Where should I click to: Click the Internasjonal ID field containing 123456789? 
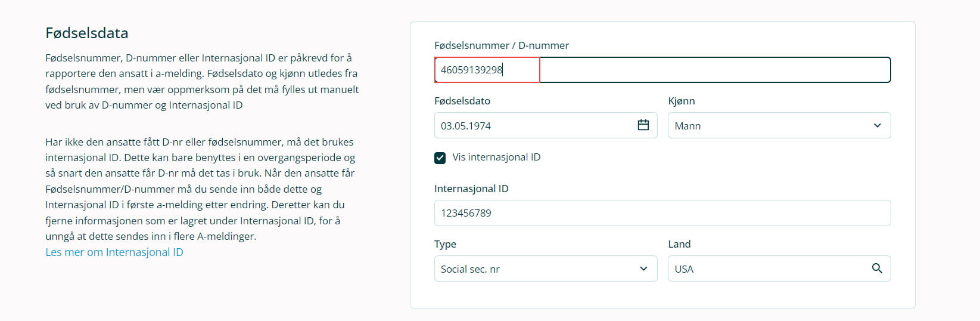click(x=662, y=213)
